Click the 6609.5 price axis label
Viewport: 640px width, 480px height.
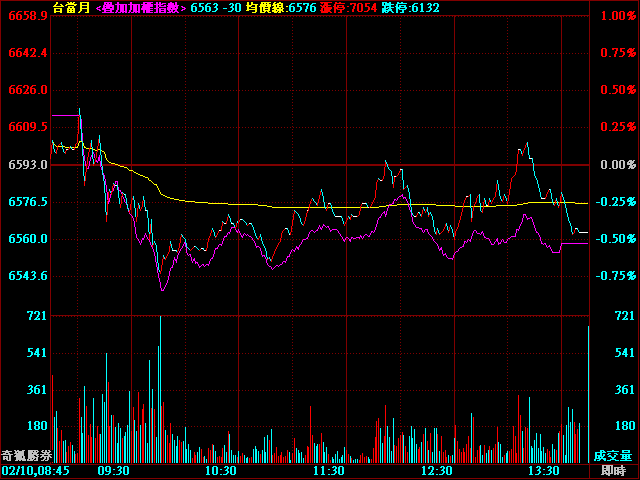(28, 127)
